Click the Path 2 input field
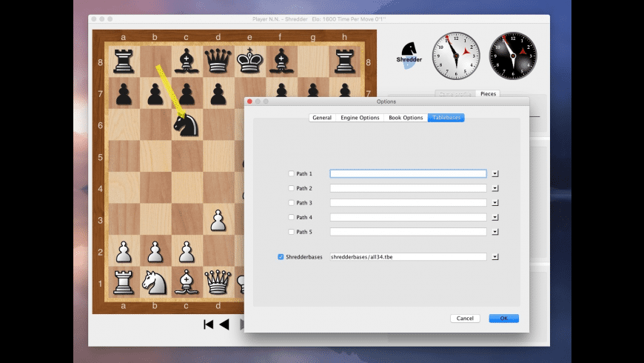 pos(409,188)
